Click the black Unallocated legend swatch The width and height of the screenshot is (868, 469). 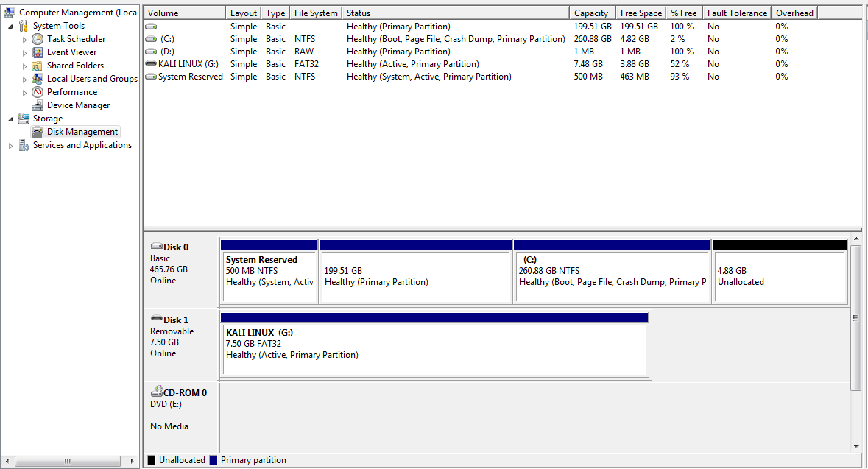(x=152, y=460)
